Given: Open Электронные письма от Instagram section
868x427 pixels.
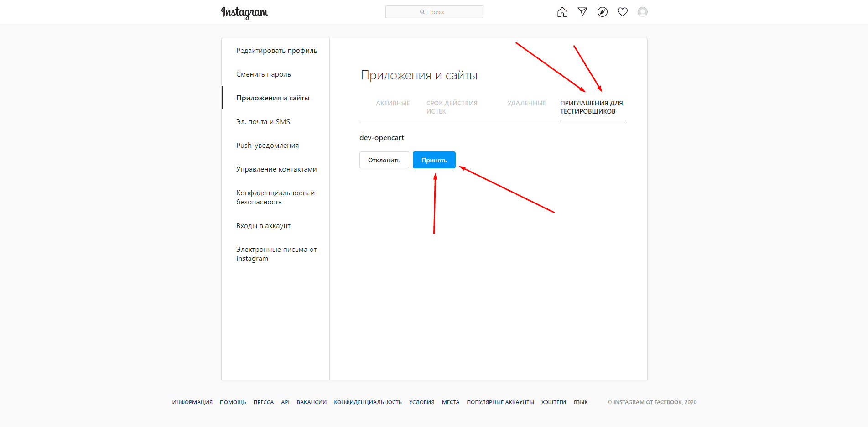Looking at the screenshot, I should [276, 254].
